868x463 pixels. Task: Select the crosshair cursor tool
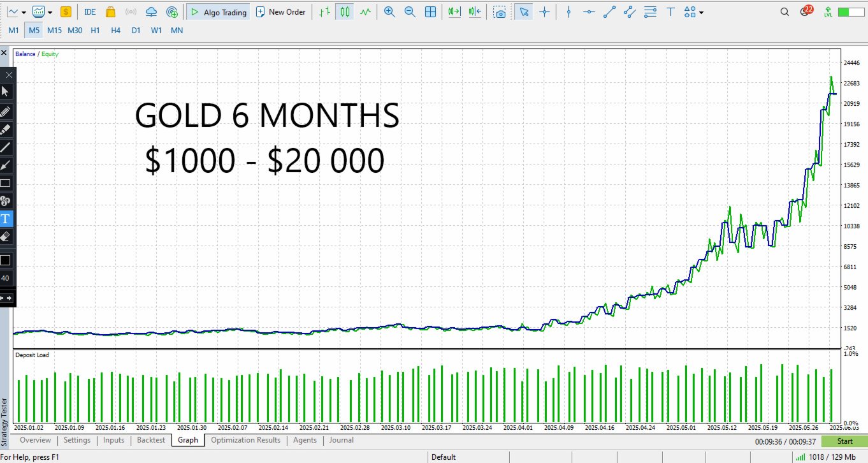coord(544,11)
